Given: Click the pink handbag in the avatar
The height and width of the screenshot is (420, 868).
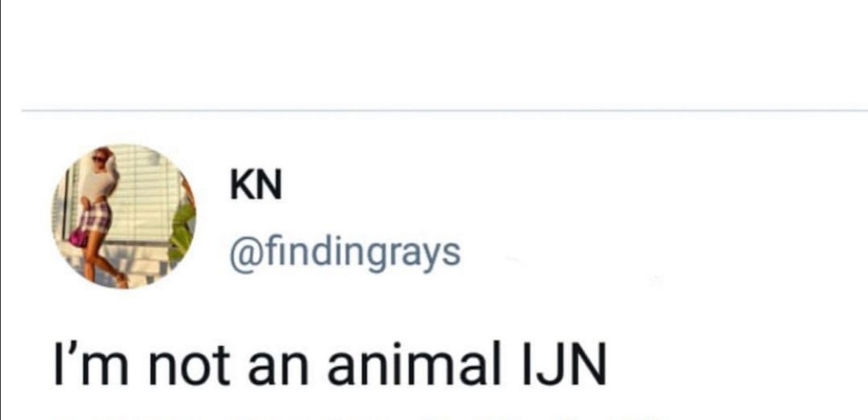Looking at the screenshot, I should [x=79, y=237].
